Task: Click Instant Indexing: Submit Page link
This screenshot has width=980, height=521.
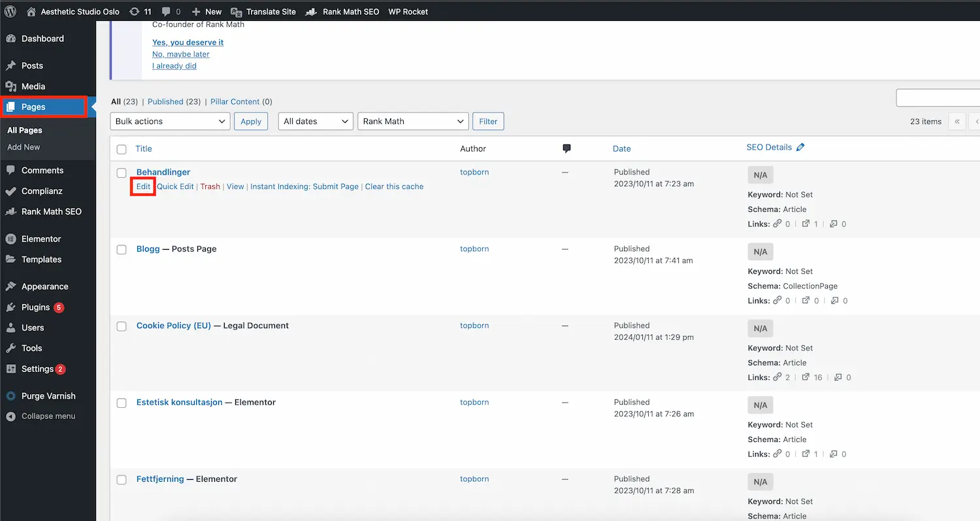Action: (x=304, y=186)
